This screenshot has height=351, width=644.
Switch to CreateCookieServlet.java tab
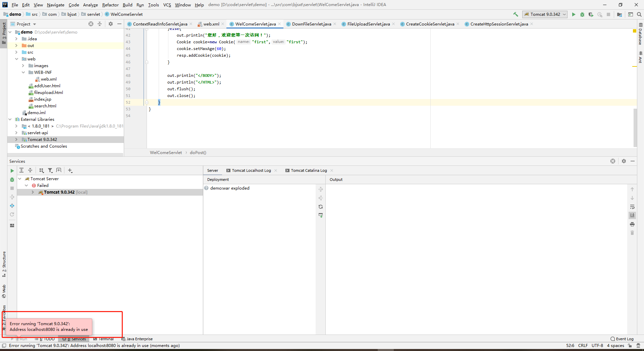point(430,24)
